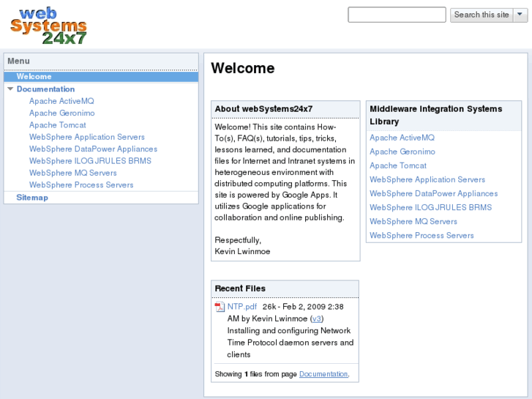
Task: Open WebSphere Application Servers in sidebar menu
Action: click(x=87, y=137)
